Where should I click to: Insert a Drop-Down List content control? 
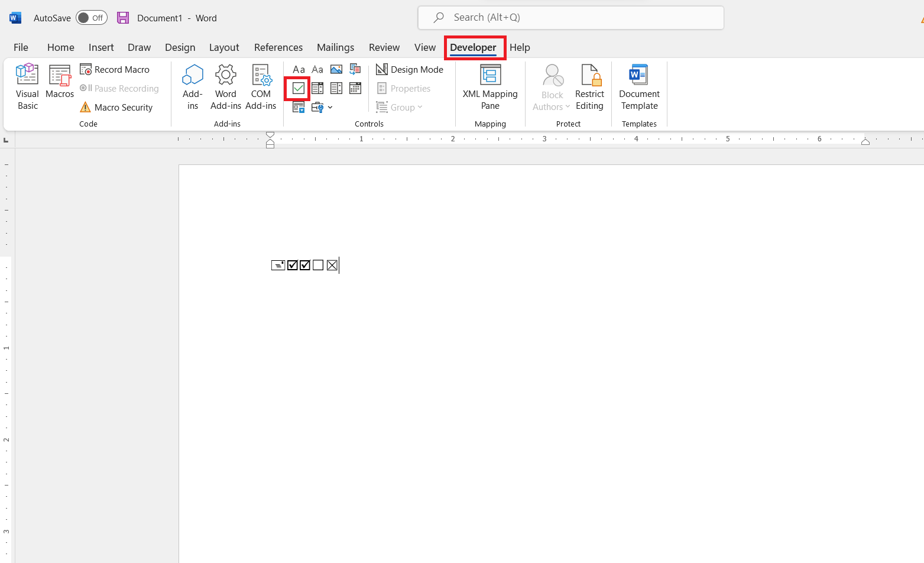pyautogui.click(x=336, y=89)
